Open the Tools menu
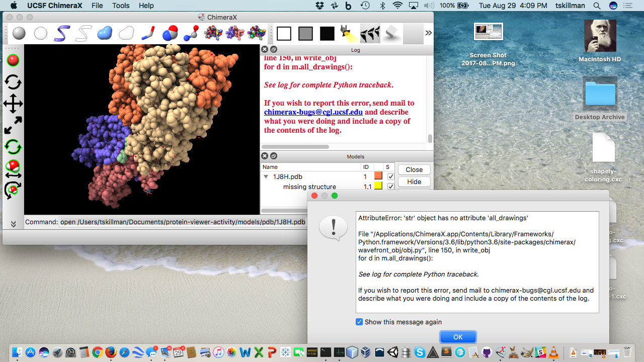The image size is (644, 362). click(x=121, y=6)
